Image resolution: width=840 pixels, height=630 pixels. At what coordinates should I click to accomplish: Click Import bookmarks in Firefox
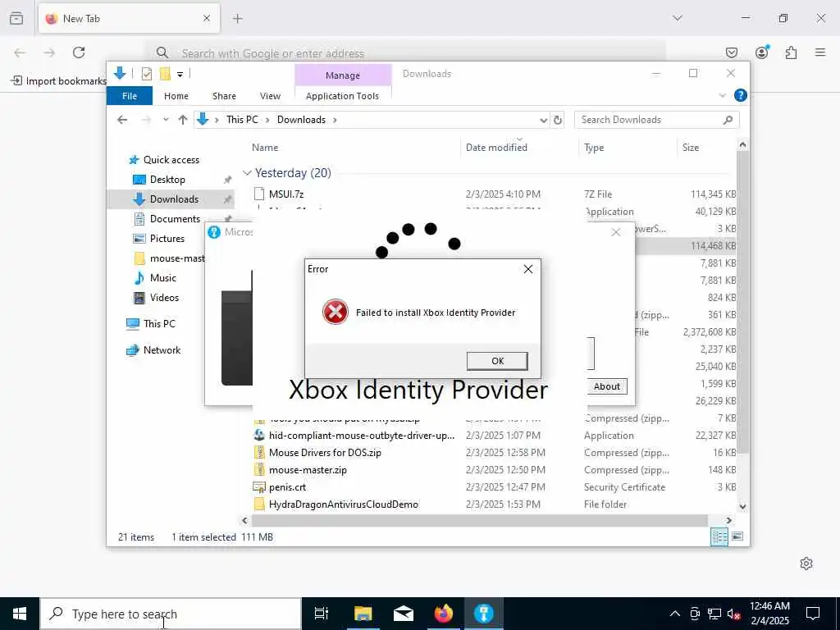[x=59, y=81]
